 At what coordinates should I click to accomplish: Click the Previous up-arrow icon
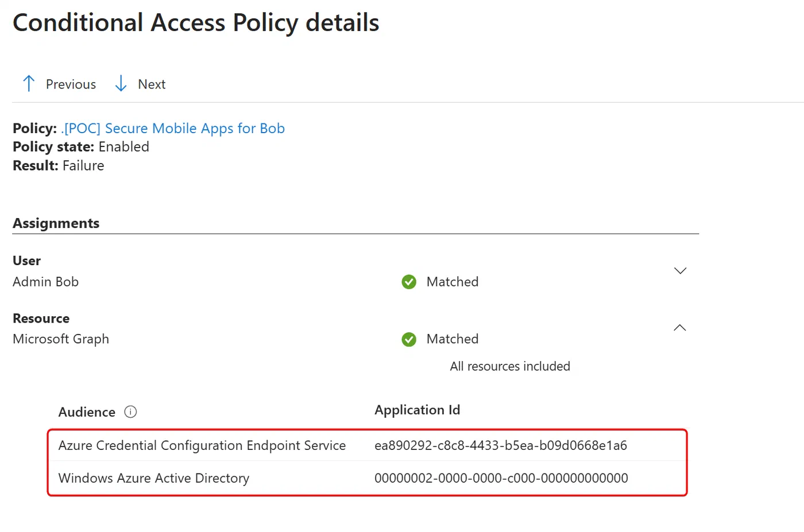click(x=29, y=84)
